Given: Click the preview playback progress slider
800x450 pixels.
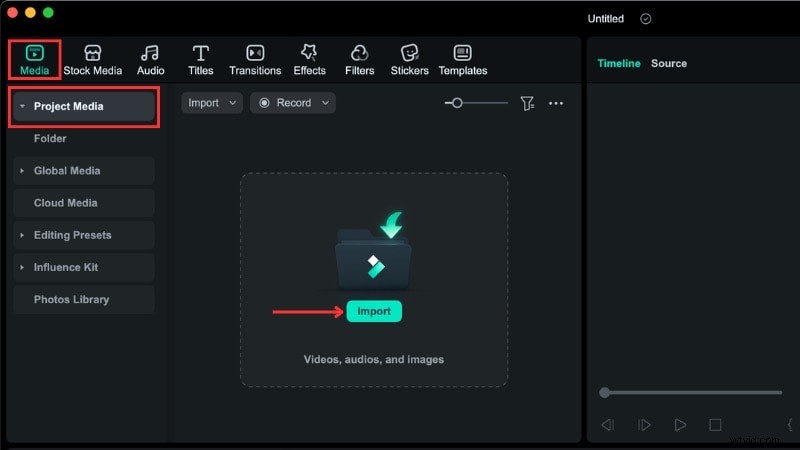Looking at the screenshot, I should pos(691,392).
